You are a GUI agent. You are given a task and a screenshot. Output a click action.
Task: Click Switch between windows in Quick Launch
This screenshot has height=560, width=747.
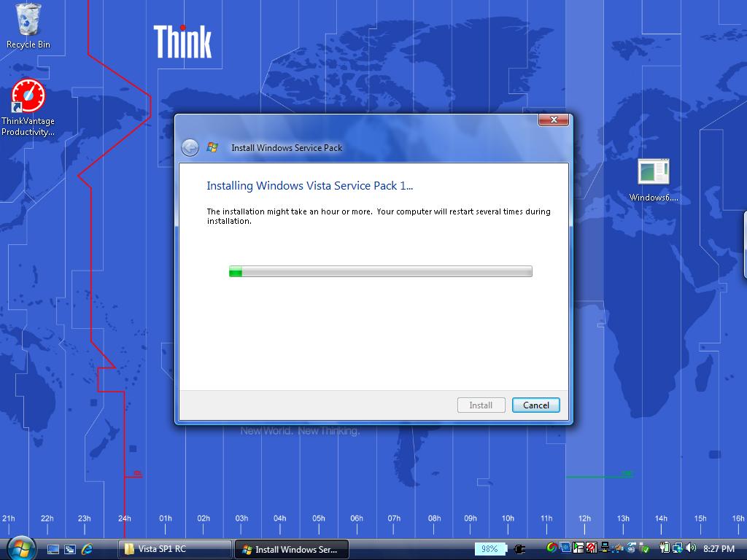tap(70, 550)
